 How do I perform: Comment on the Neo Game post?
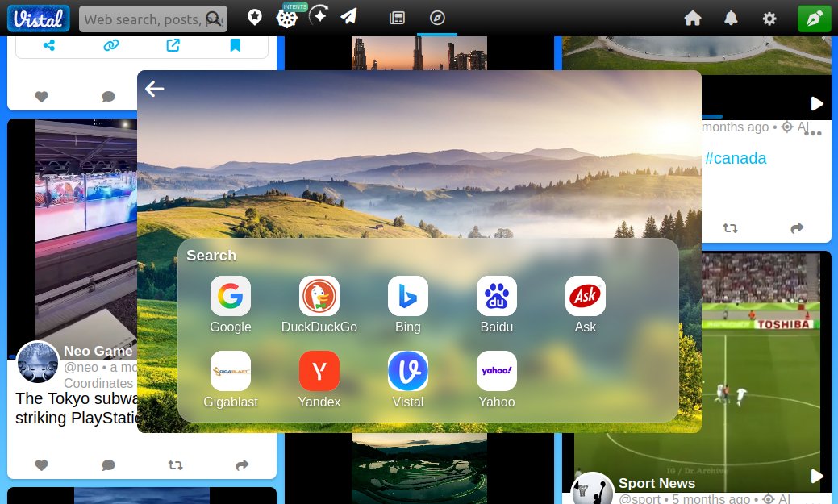(109, 465)
